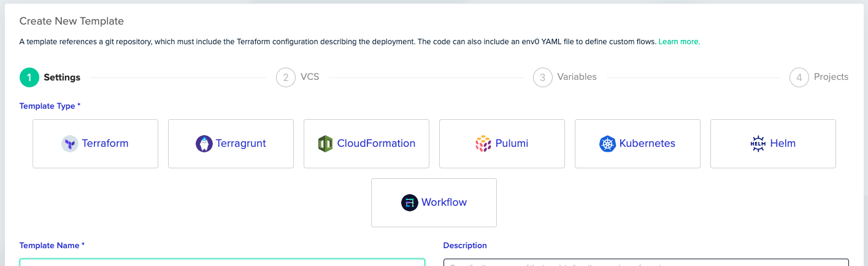Pick the Workflow template type card
This screenshot has width=868, height=266.
(434, 203)
